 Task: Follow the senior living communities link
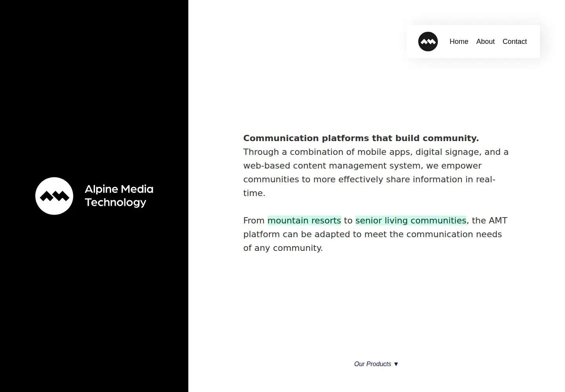pyautogui.click(x=411, y=221)
